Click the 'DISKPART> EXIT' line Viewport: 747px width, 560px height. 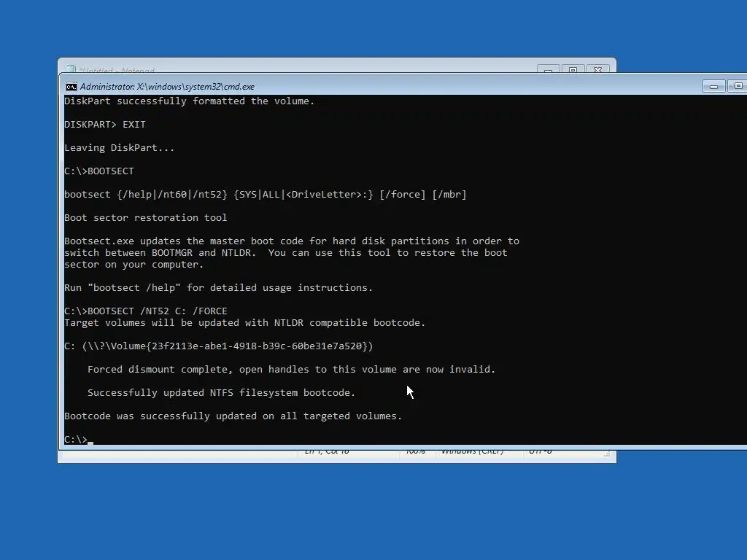click(x=105, y=124)
